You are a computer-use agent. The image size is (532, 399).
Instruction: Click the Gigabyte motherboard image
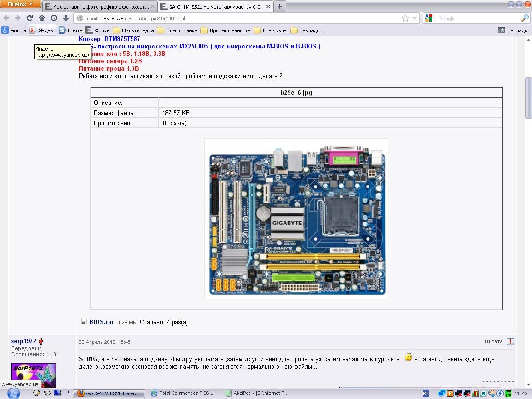296,219
